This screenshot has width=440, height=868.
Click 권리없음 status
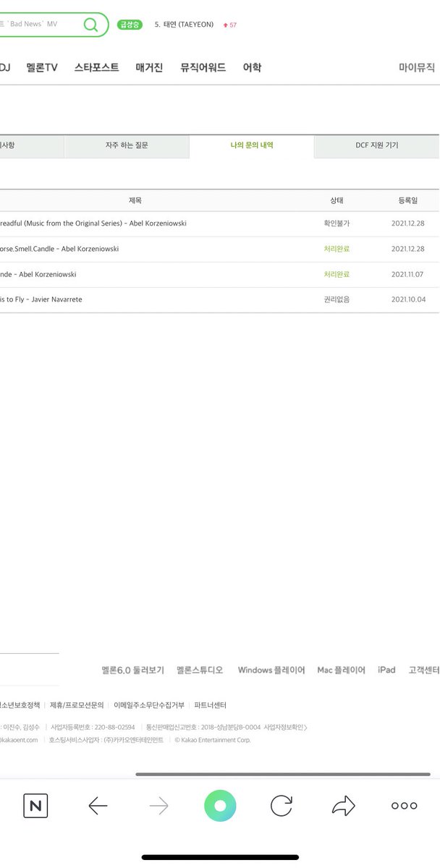(337, 299)
